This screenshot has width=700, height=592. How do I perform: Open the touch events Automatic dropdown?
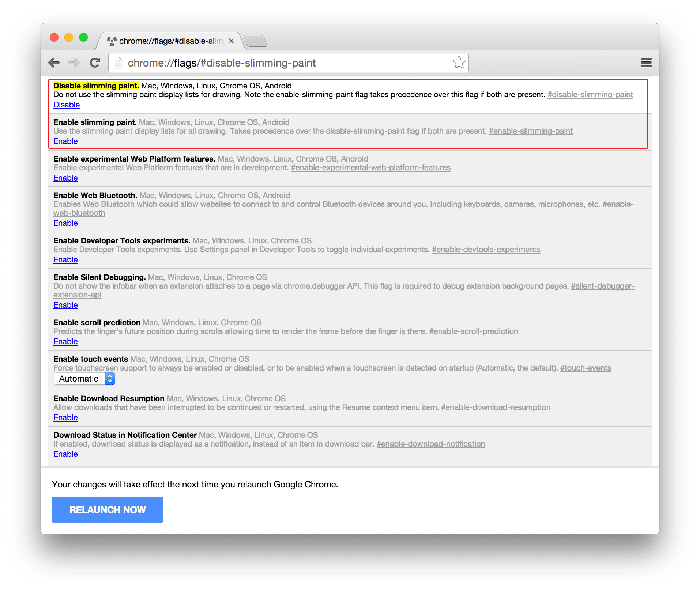click(84, 379)
